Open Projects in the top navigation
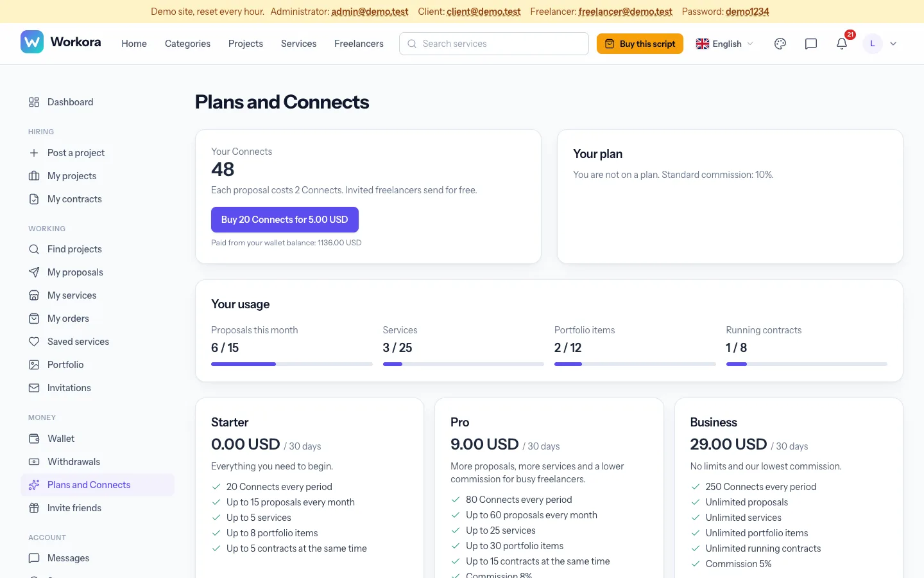 click(246, 44)
